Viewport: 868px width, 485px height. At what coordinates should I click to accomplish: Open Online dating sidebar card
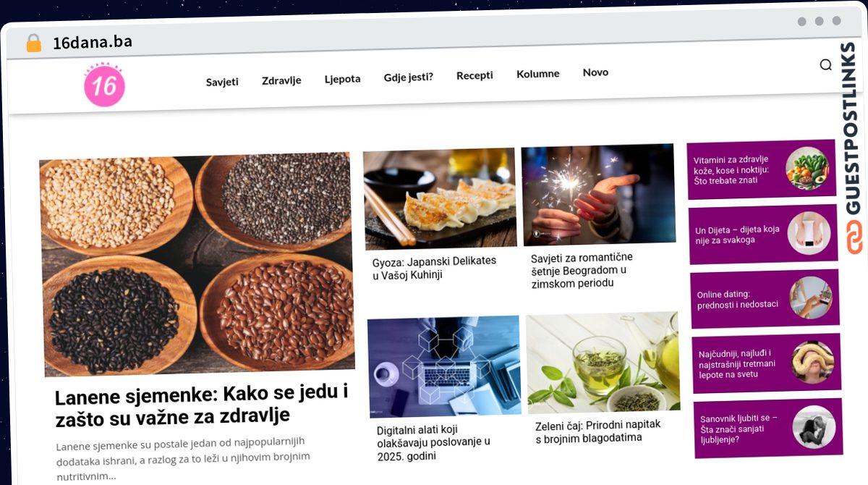pos(765,299)
